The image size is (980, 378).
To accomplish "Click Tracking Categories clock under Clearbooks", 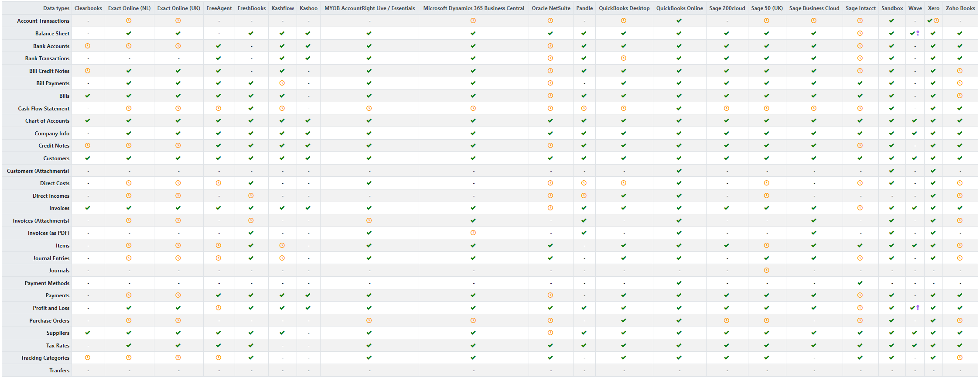I will point(88,357).
